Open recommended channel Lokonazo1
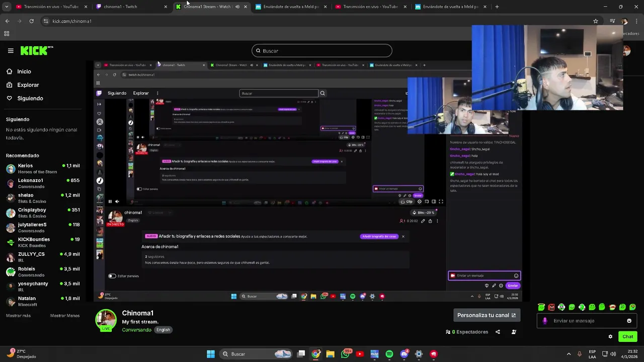The width and height of the screenshot is (644, 362). pos(43,183)
